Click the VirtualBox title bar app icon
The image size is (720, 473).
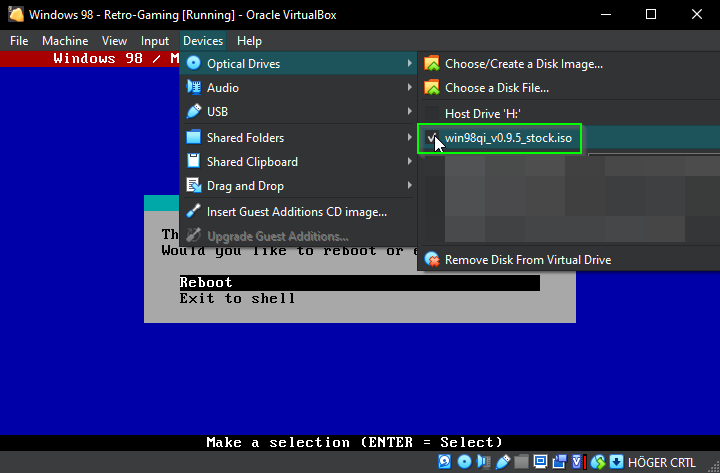tap(16, 14)
